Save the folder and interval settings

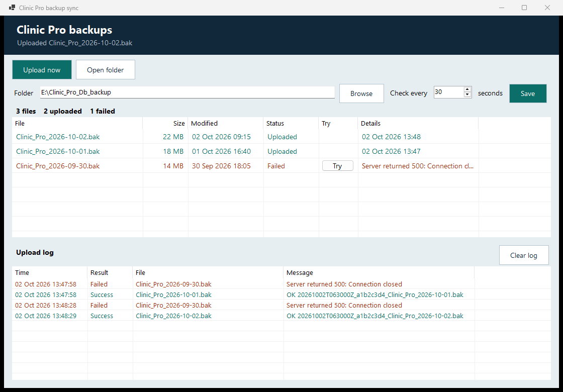coord(528,93)
